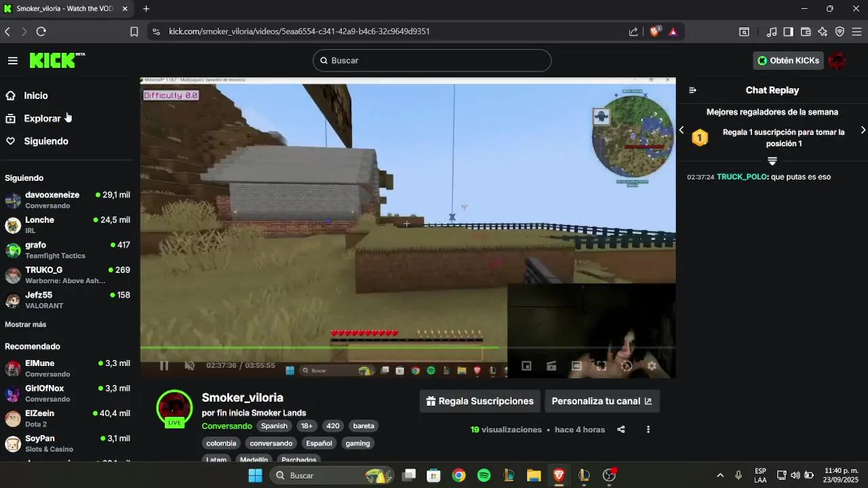Image resolution: width=868 pixels, height=488 pixels.
Task: Bookmark this page in the address bar
Action: pyautogui.click(x=134, y=31)
